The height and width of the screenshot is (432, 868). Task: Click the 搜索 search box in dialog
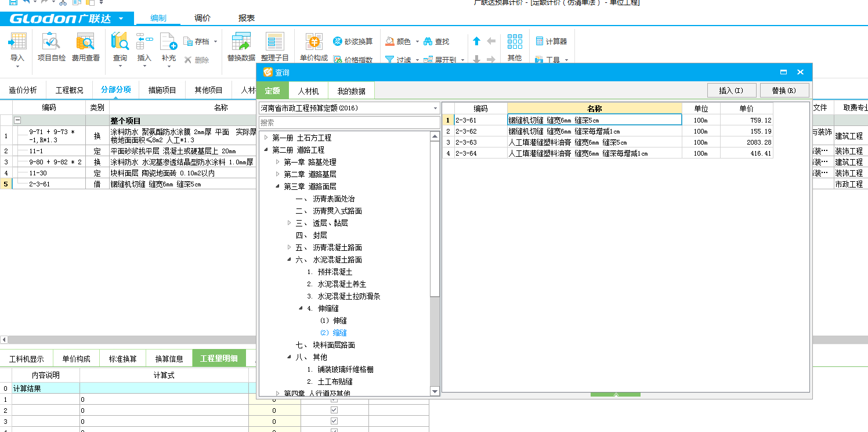click(349, 123)
